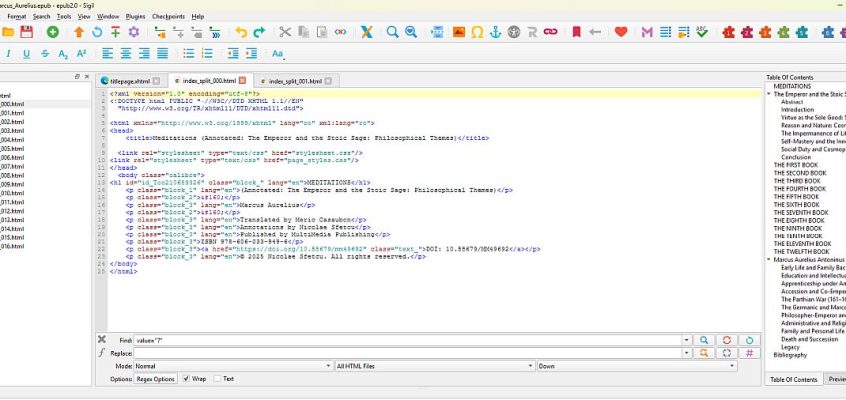Apply Strikethrough formatting
Image resolution: width=846 pixels, height=400 pixels.
click(x=45, y=53)
